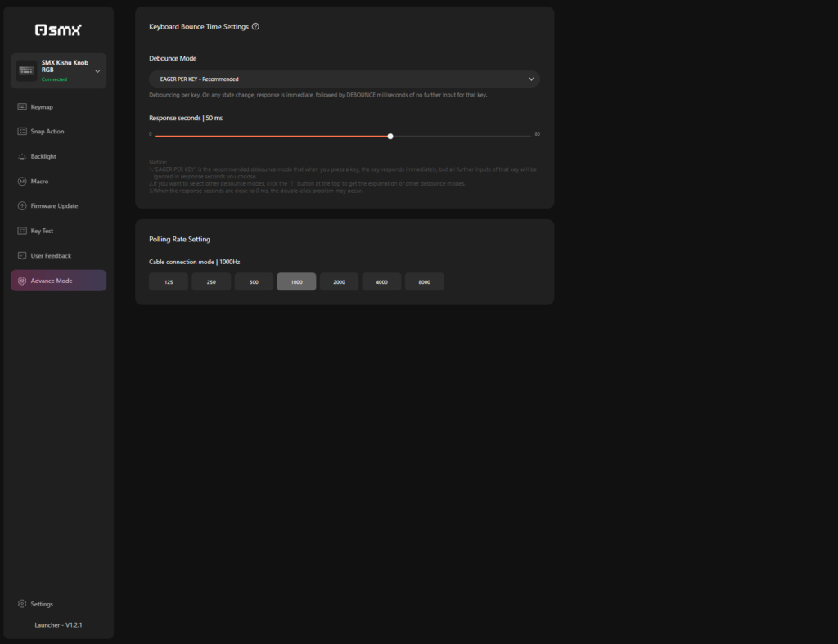Image resolution: width=838 pixels, height=644 pixels.
Task: Switch to the Advance Mode tab
Action: pos(58,281)
